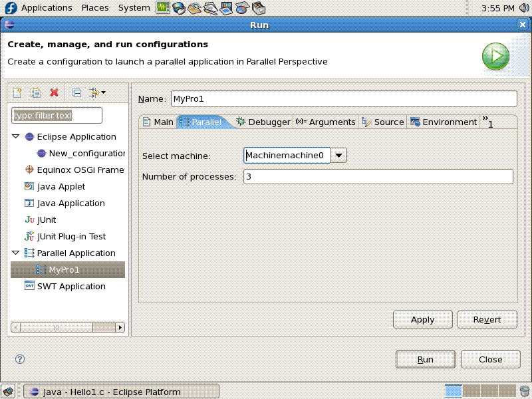
Task: Click the help question mark icon
Action: pyautogui.click(x=20, y=359)
